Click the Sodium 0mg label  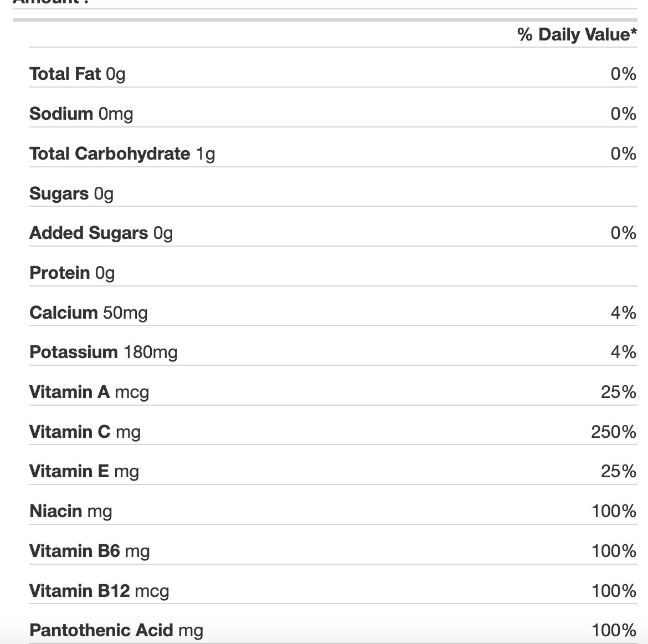[x=81, y=114]
